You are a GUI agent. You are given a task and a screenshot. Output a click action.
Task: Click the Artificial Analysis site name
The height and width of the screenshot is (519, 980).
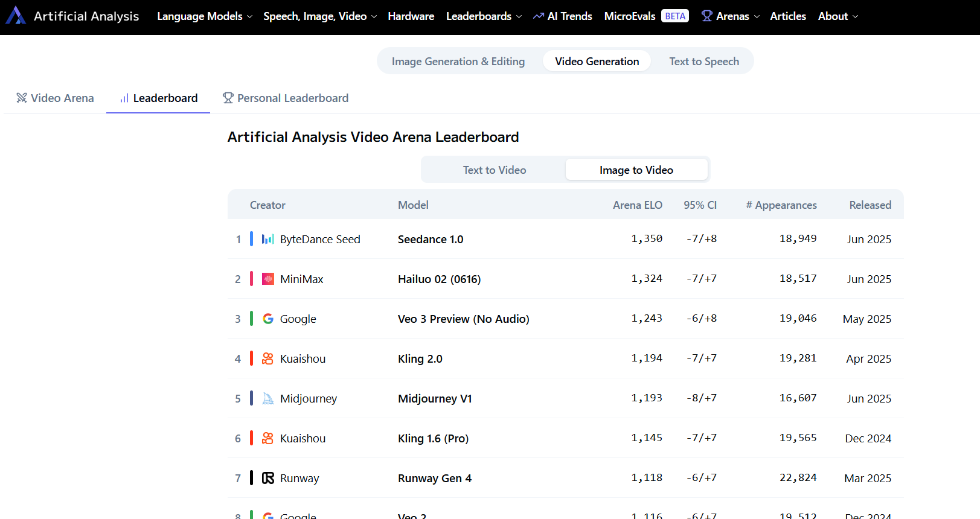(86, 16)
